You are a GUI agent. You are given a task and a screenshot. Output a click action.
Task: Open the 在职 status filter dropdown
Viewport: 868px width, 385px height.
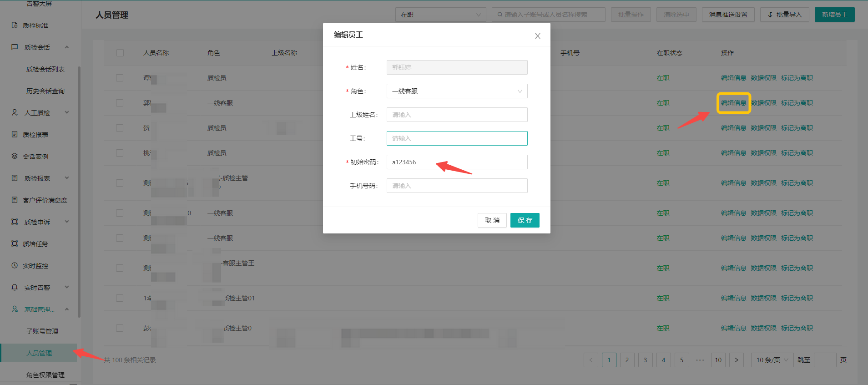pos(440,15)
